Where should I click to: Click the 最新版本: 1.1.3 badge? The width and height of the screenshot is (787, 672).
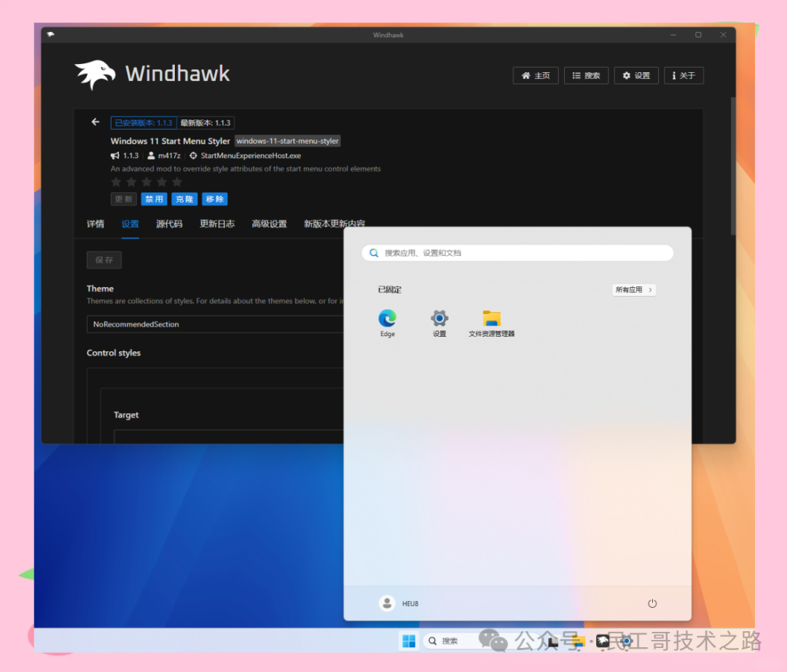coord(205,123)
